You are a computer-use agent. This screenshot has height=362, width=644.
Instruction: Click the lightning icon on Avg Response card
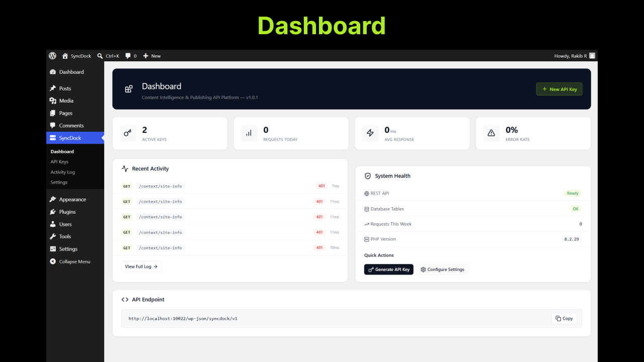(x=370, y=133)
